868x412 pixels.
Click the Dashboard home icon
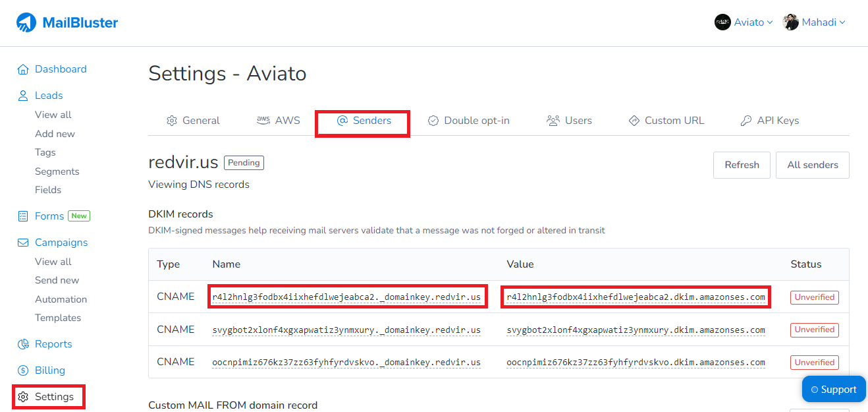[x=23, y=69]
